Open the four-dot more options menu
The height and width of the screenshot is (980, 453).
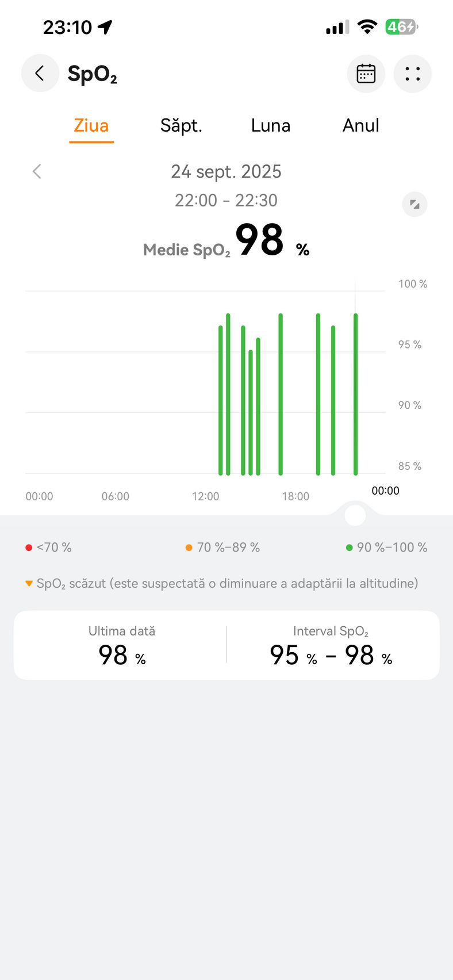point(412,74)
